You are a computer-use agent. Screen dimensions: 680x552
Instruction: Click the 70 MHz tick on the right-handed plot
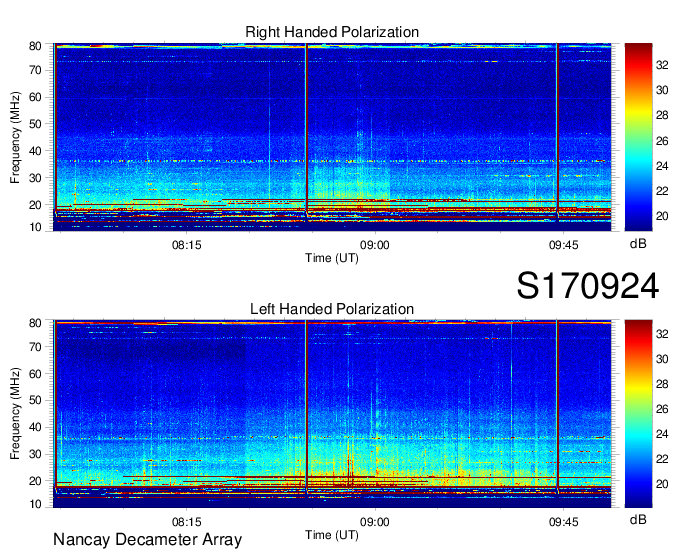click(35, 70)
